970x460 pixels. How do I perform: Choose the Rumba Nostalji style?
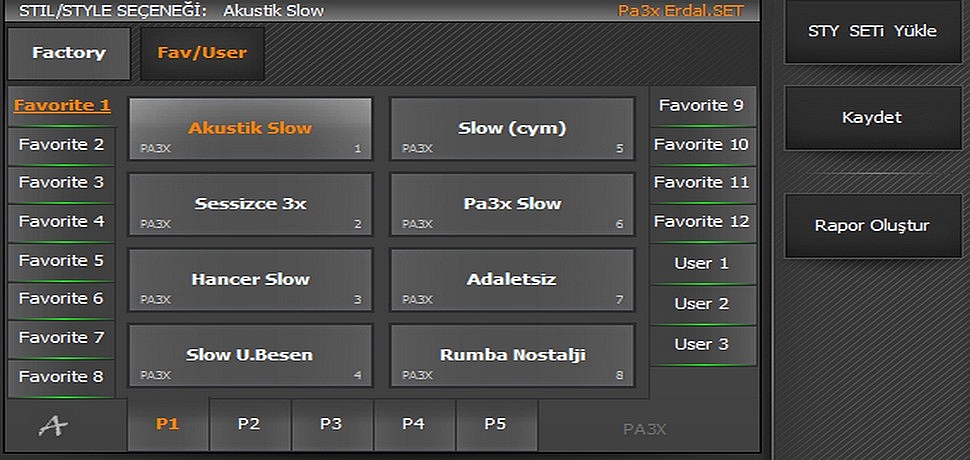512,356
